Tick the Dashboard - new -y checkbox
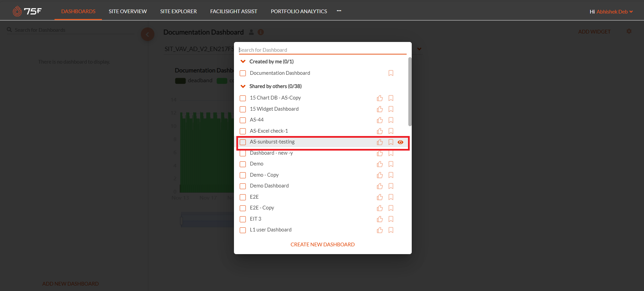This screenshot has width=644, height=291. pos(243,153)
